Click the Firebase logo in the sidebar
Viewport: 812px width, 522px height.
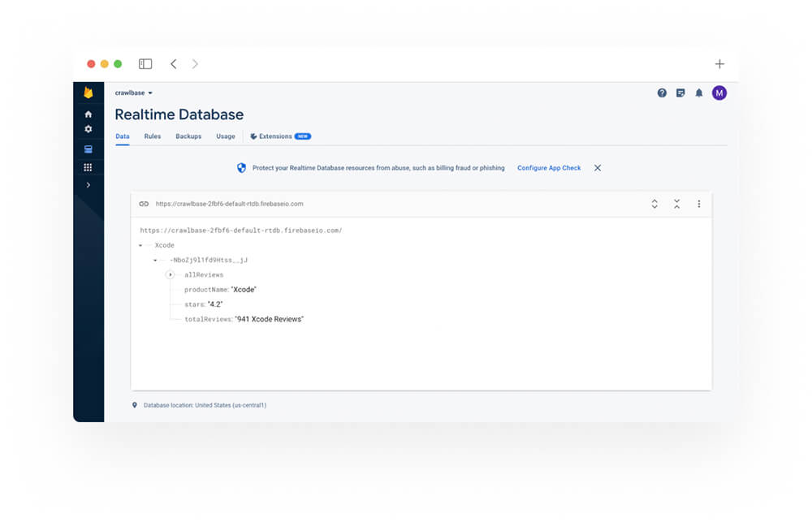coord(88,93)
